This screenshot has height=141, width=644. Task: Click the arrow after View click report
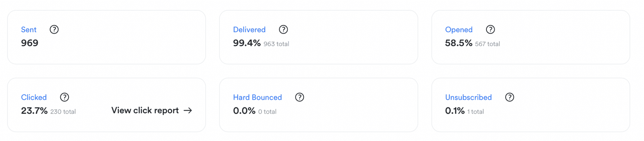pyautogui.click(x=188, y=110)
